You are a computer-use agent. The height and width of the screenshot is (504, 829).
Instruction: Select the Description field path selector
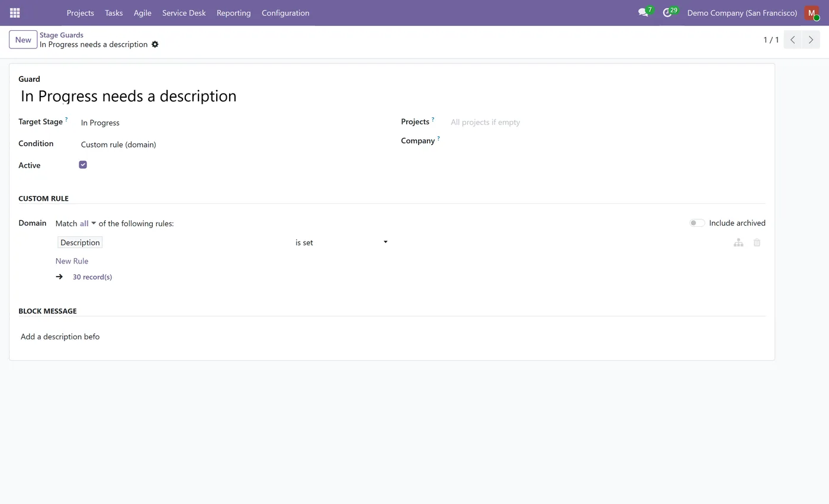pyautogui.click(x=80, y=242)
